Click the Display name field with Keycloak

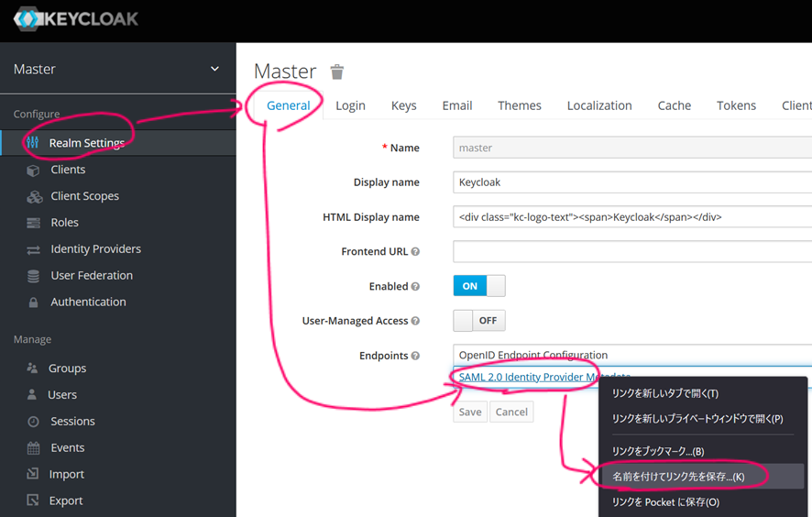pyautogui.click(x=632, y=182)
